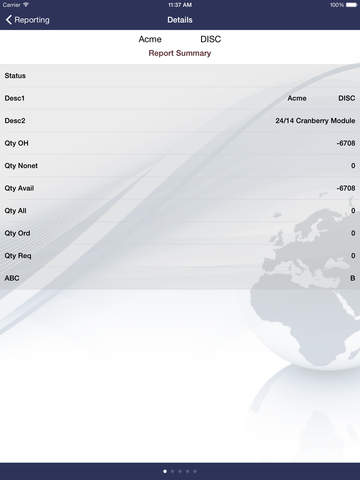Jump to the second page dot

pos(172,471)
